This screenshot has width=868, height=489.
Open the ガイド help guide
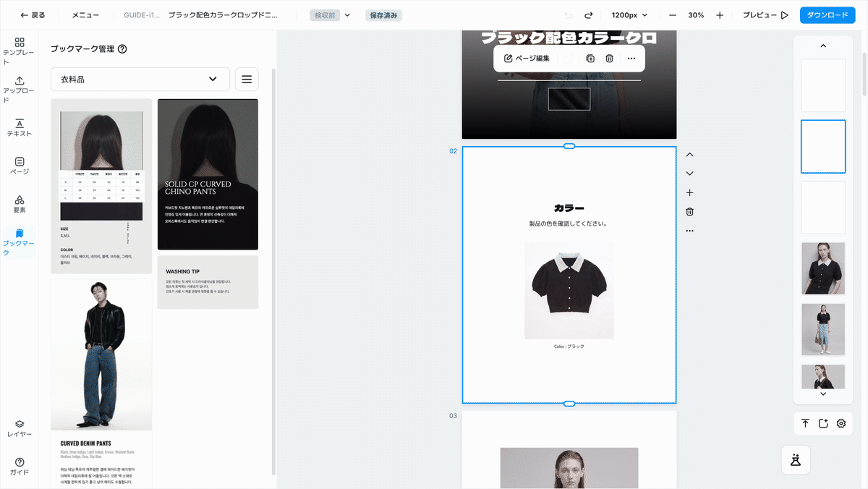point(20,467)
